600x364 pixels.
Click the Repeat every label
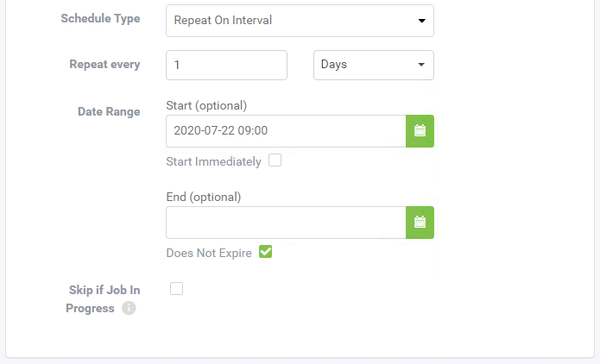pyautogui.click(x=104, y=64)
